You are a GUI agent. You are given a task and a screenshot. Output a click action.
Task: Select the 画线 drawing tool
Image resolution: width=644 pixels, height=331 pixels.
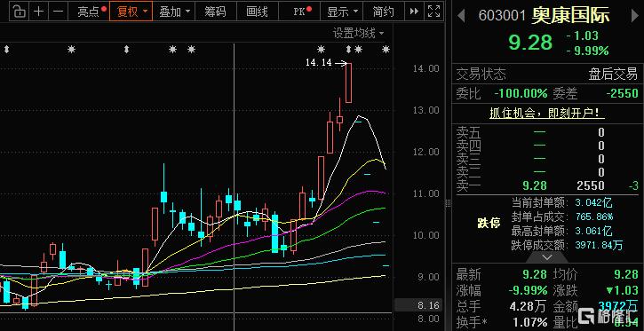257,12
